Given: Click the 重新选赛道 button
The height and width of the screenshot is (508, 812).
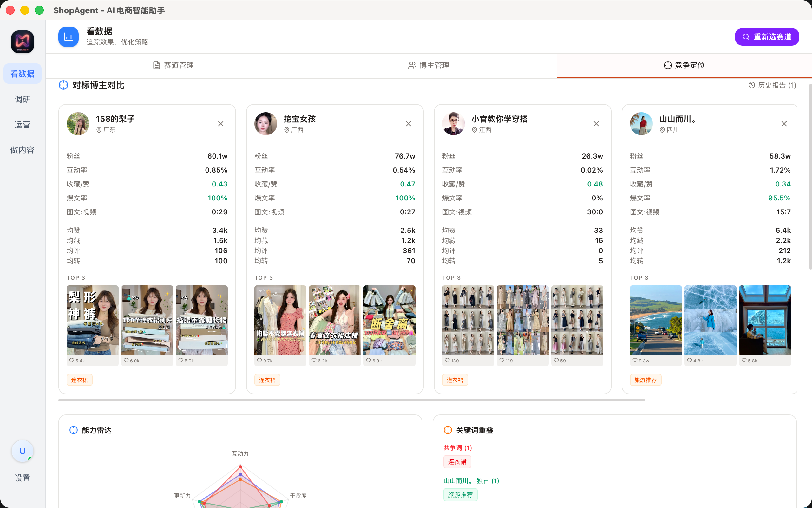Looking at the screenshot, I should (x=767, y=36).
